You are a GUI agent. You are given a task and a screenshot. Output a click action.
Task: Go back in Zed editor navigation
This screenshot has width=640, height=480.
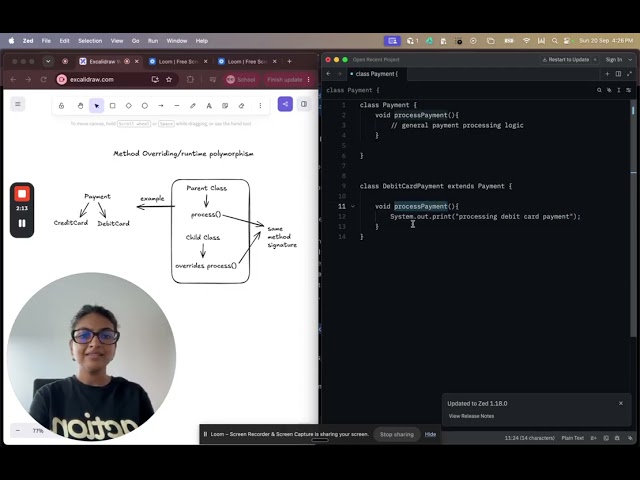pos(329,74)
